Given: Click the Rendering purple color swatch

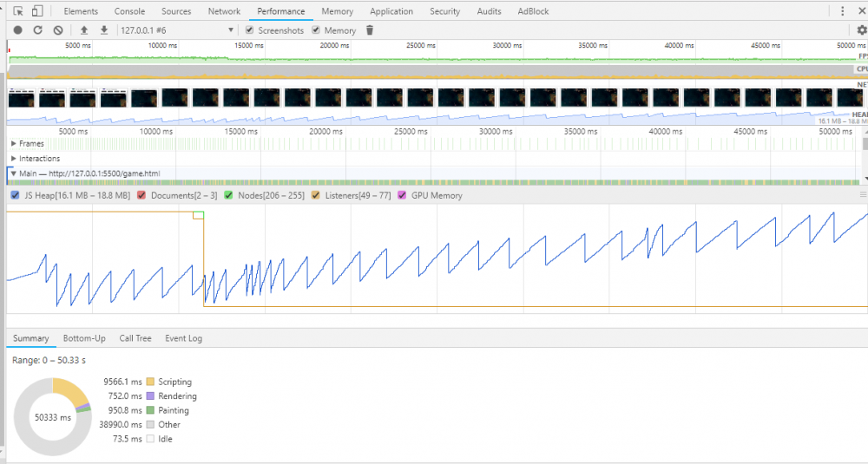Looking at the screenshot, I should 150,396.
